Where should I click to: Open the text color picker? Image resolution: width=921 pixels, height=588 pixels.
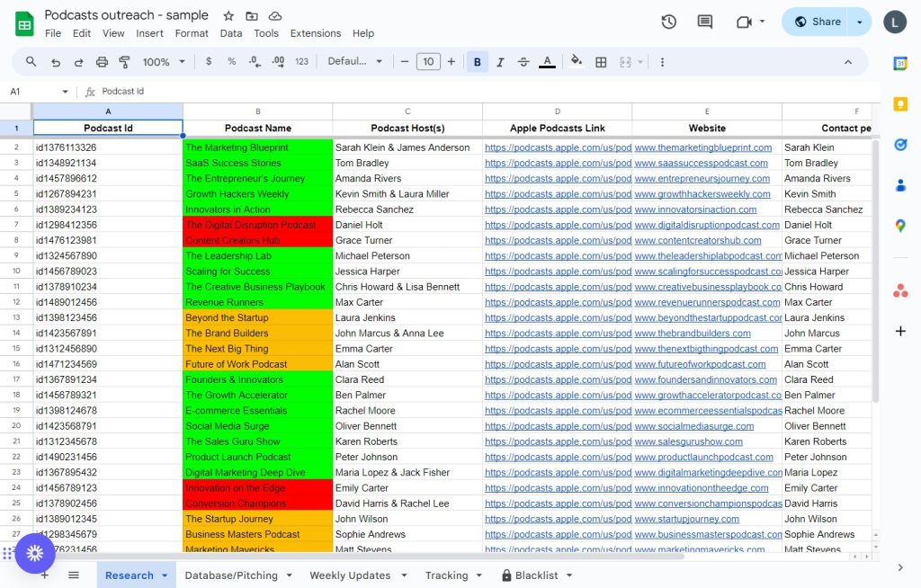click(x=547, y=62)
